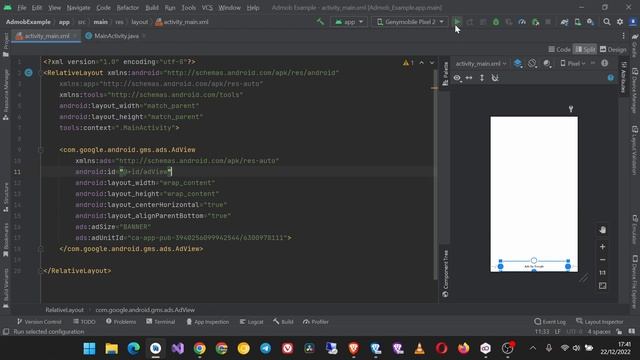
Task: Toggle the Palette side panel
Action: [445, 74]
